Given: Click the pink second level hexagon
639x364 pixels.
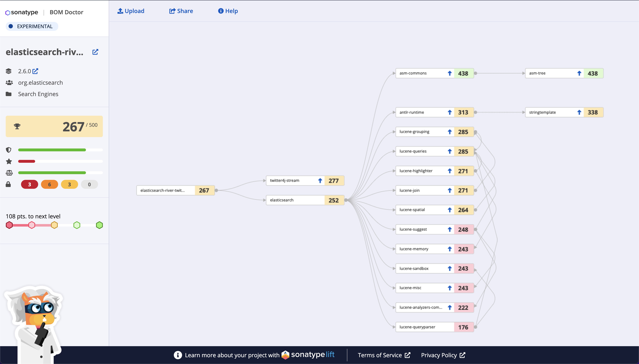Looking at the screenshot, I should [32, 225].
